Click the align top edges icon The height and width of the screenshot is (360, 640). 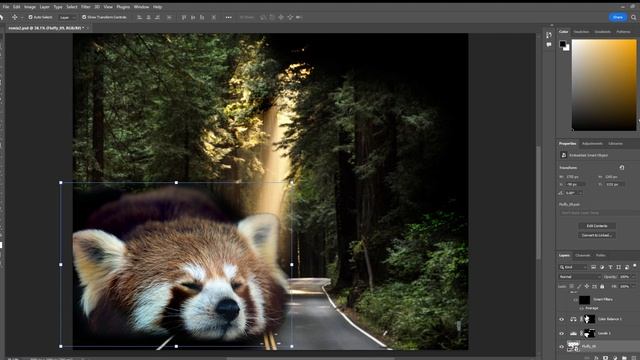[184, 17]
